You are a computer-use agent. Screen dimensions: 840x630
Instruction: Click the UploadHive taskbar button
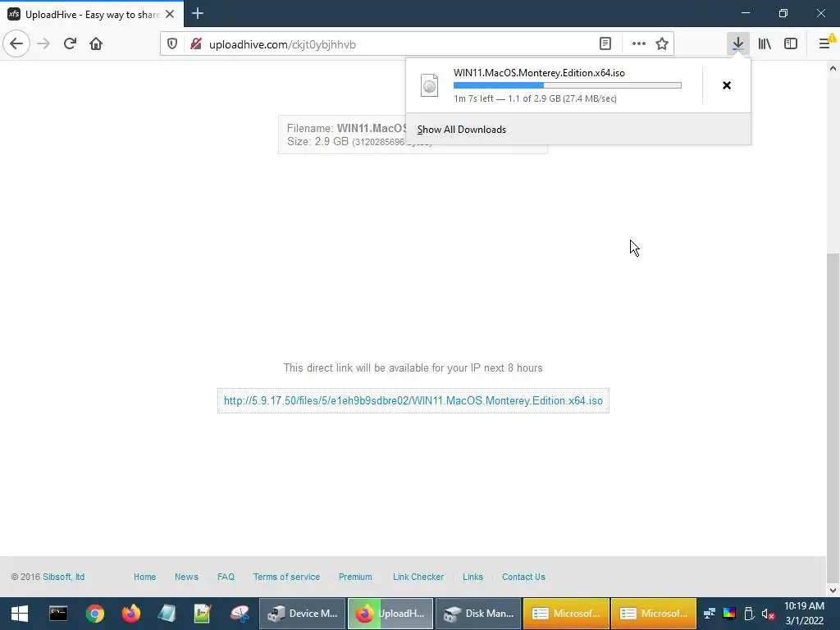coord(390,614)
